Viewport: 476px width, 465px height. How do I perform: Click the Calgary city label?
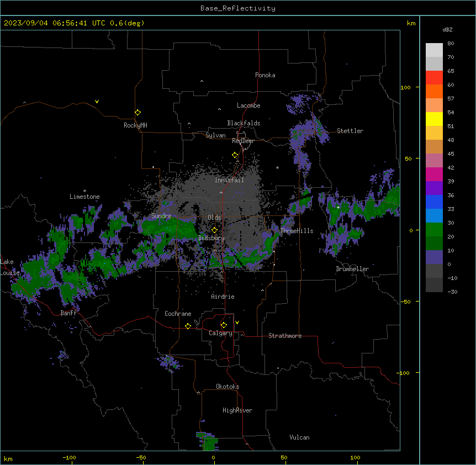[x=220, y=333]
